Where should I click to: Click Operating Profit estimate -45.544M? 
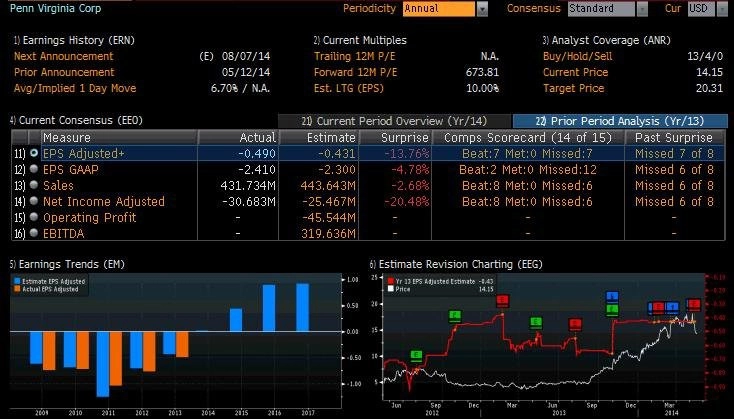point(329,217)
